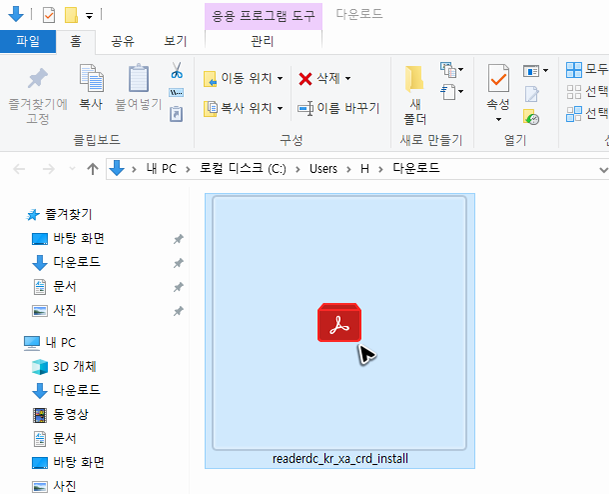Open the File (파일) tab
This screenshot has height=494, width=609.
[x=28, y=41]
